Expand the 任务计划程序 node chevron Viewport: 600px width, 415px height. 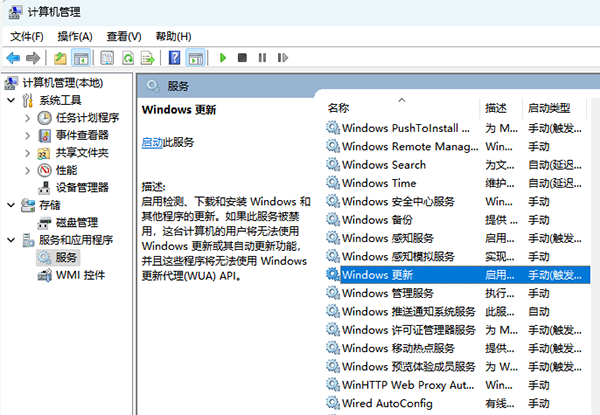point(28,118)
